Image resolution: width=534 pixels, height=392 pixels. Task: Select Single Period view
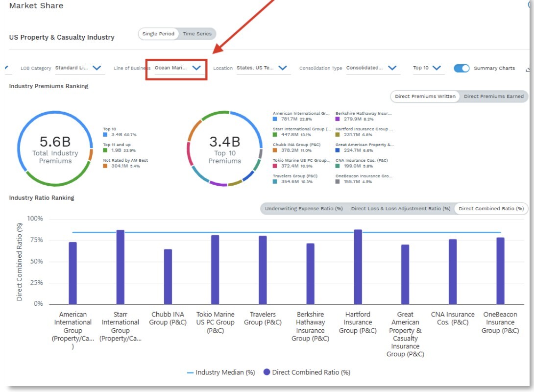coord(158,34)
